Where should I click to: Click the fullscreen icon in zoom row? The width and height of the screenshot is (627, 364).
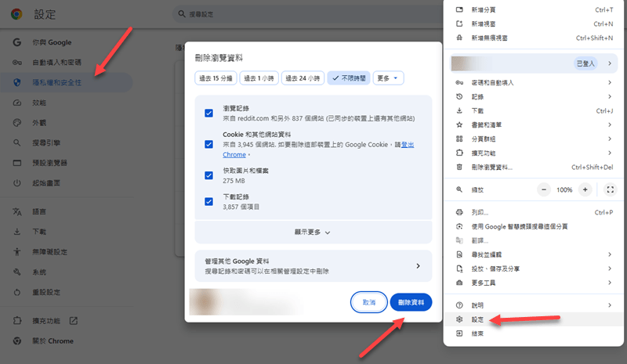point(611,189)
